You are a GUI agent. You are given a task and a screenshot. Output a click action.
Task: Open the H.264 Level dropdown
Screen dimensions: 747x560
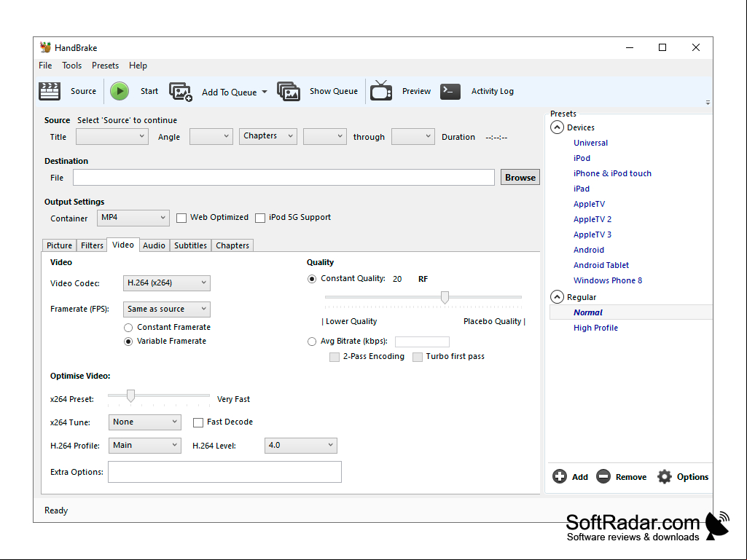(x=300, y=445)
